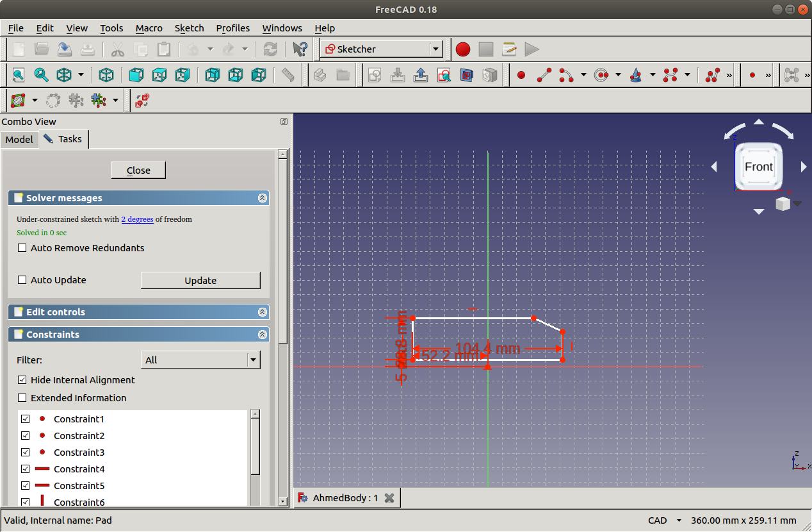Click the View Sketch magnifier icon

pyautogui.click(x=444, y=75)
